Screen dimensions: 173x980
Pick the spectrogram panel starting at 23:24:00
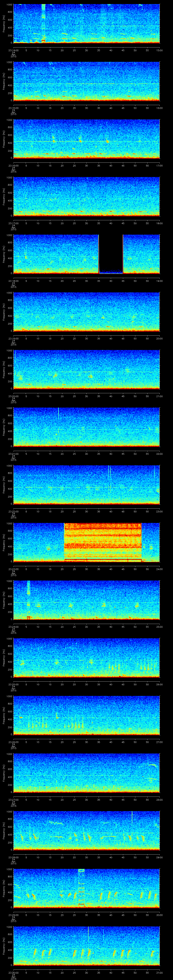(86, 600)
